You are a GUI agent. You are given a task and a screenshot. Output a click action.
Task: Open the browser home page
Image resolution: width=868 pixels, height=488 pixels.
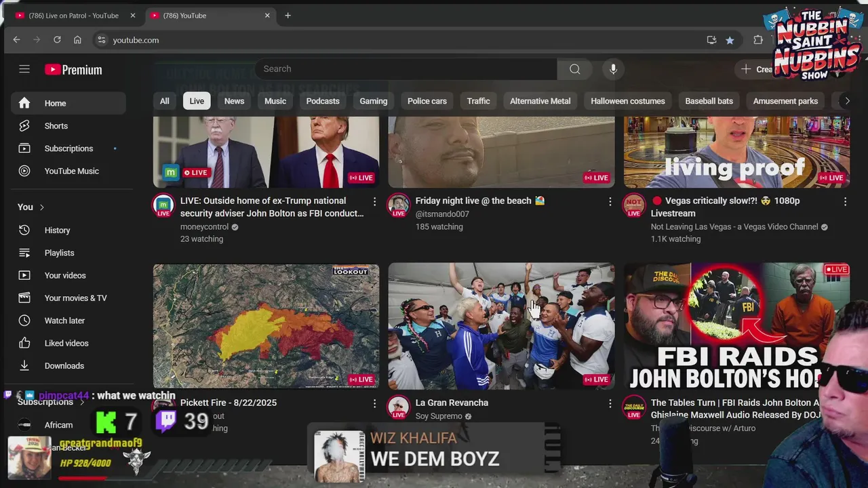click(x=77, y=40)
